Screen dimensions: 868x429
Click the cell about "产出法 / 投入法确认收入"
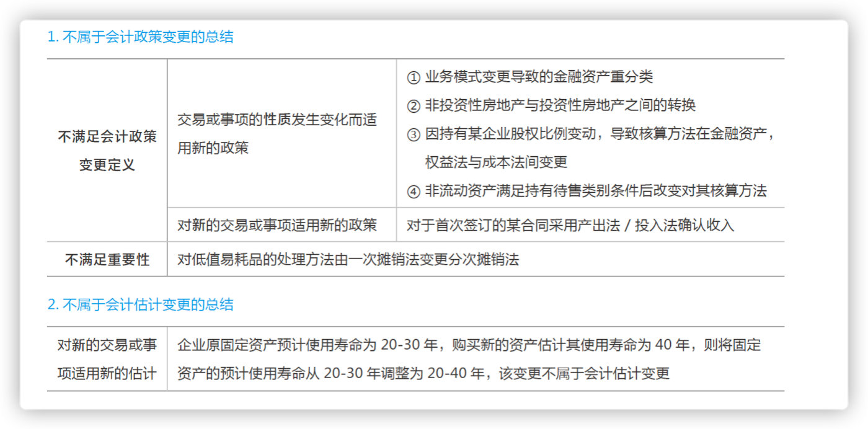(x=570, y=225)
